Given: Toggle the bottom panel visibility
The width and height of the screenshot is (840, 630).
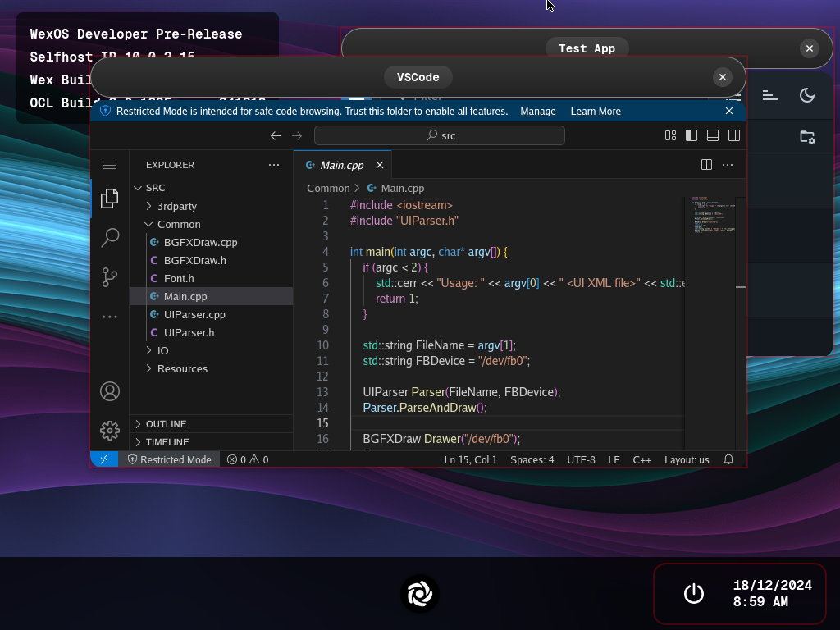Looking at the screenshot, I should click(x=713, y=135).
